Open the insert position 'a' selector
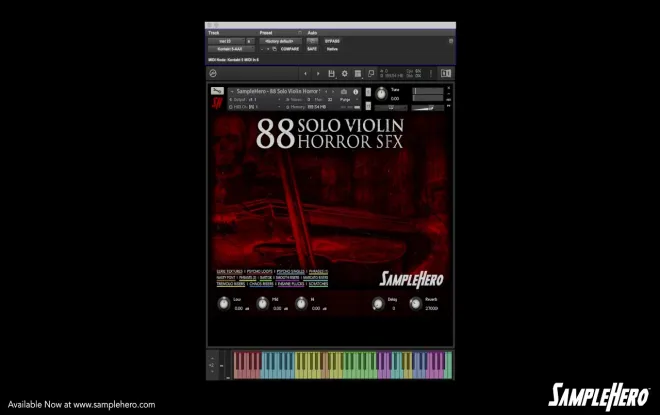Screen dimensions: 660x415 tap(250, 41)
